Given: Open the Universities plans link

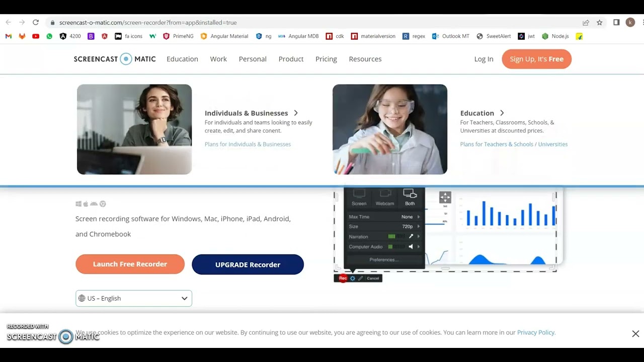Looking at the screenshot, I should pyautogui.click(x=553, y=144).
